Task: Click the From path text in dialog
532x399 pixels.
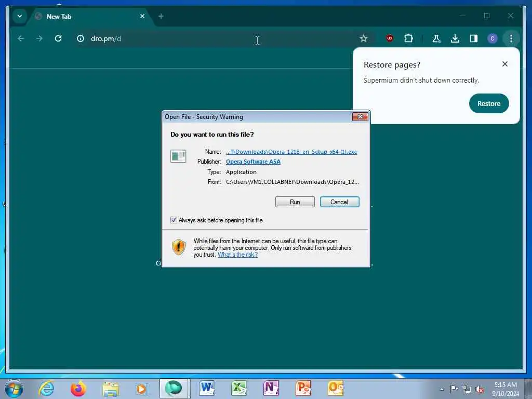Action: [292, 182]
